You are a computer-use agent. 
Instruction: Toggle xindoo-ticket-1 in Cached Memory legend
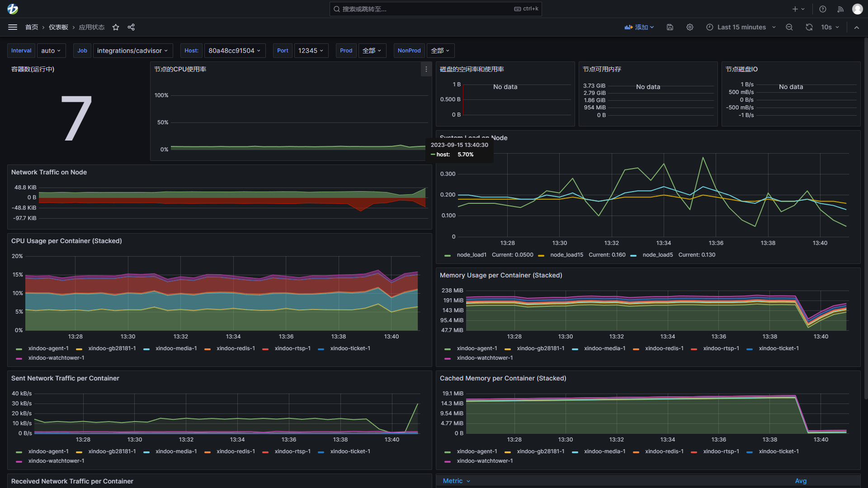(x=779, y=451)
